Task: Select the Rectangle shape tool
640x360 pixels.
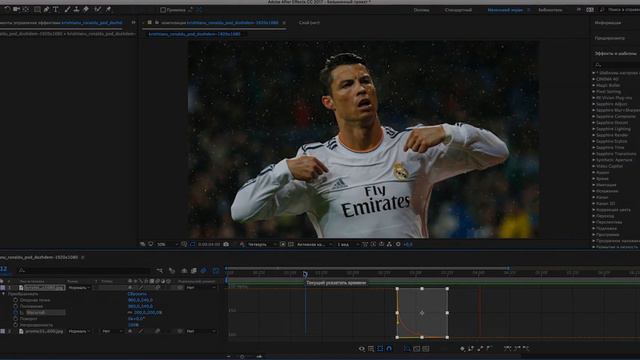Action: (37, 9)
